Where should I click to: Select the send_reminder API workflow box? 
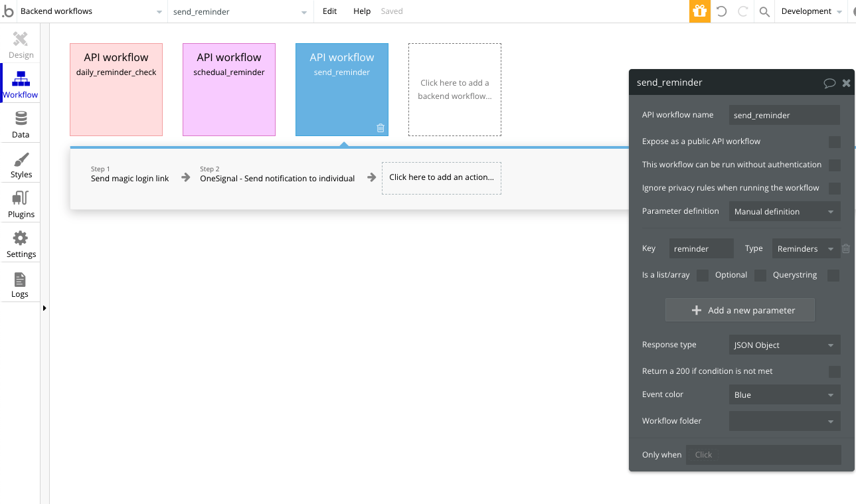[342, 90]
